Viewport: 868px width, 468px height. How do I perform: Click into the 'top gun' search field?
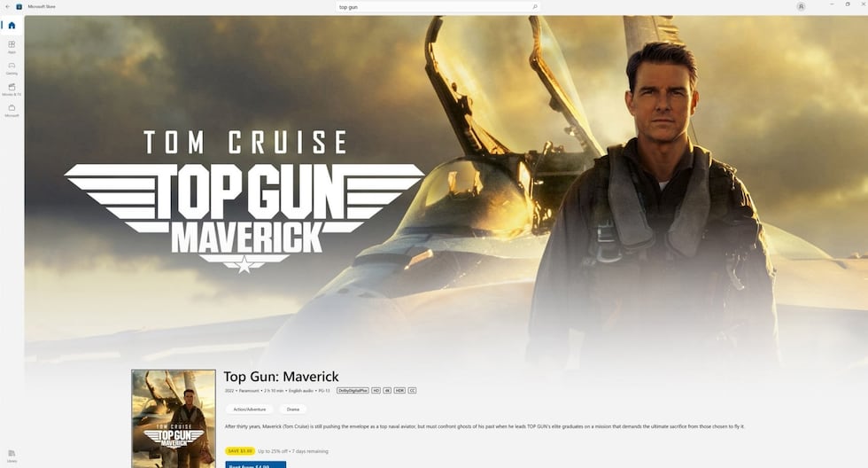click(438, 7)
